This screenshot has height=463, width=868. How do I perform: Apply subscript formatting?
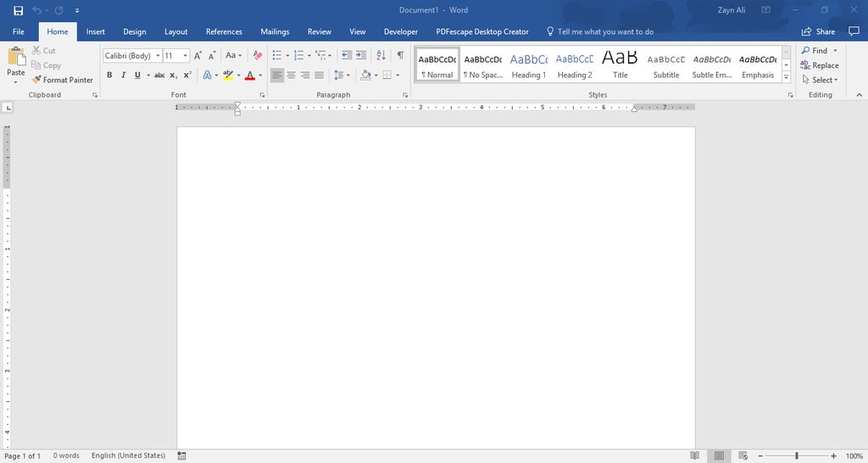pos(174,75)
